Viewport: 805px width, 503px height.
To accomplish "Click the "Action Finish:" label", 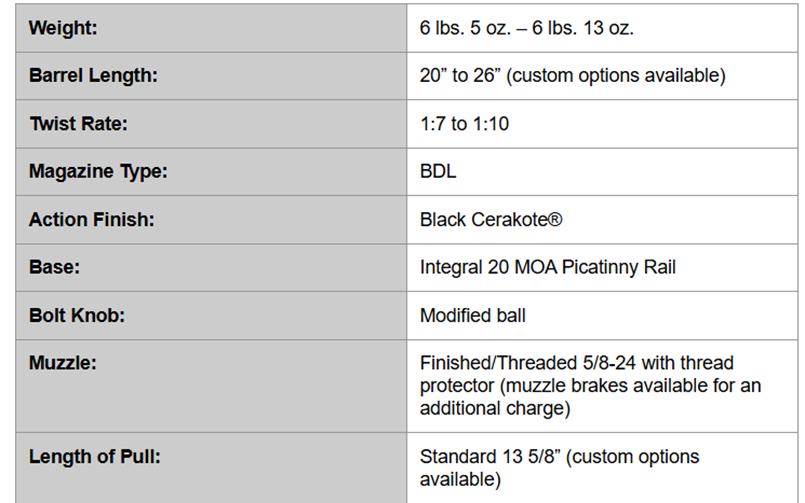I will click(91, 220).
